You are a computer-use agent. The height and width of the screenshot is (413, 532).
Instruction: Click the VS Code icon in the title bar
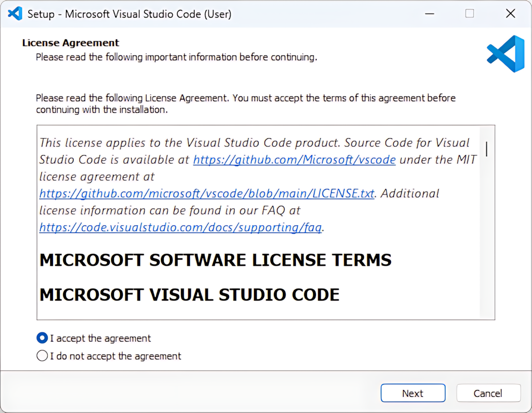(x=15, y=14)
